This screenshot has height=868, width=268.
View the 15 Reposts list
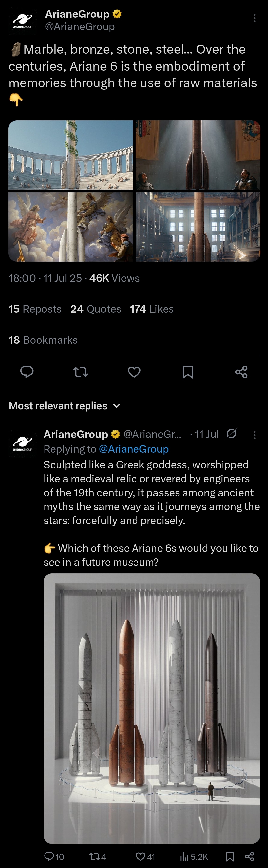(x=35, y=309)
